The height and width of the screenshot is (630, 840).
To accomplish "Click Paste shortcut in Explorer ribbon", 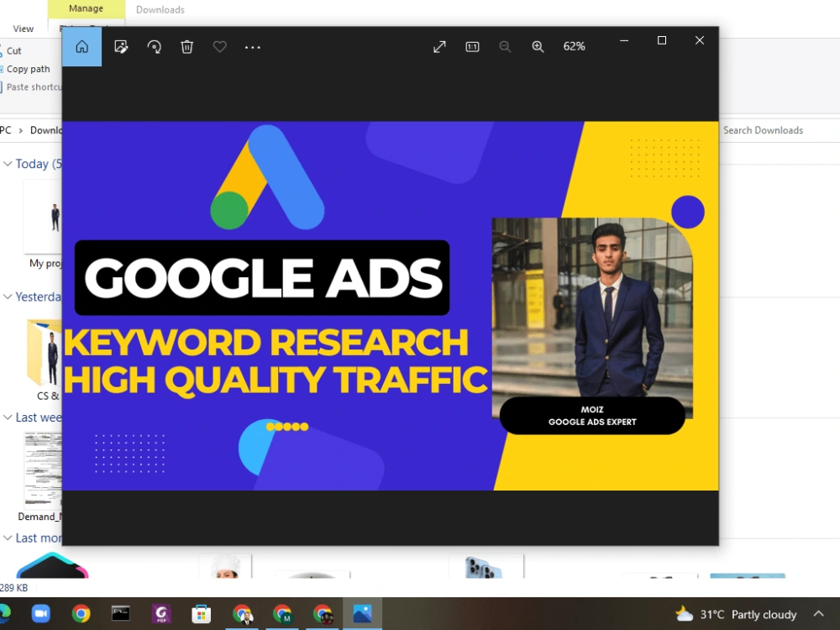I will click(x=31, y=87).
